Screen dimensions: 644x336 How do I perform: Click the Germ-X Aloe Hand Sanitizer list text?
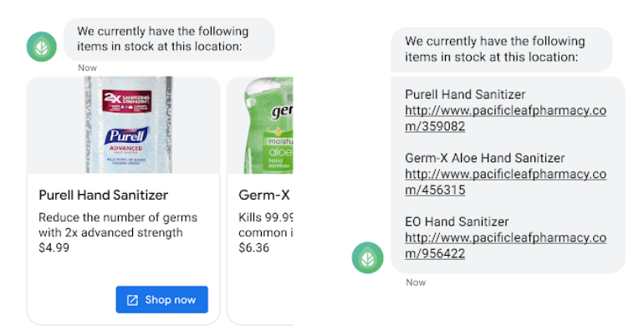[x=484, y=158]
